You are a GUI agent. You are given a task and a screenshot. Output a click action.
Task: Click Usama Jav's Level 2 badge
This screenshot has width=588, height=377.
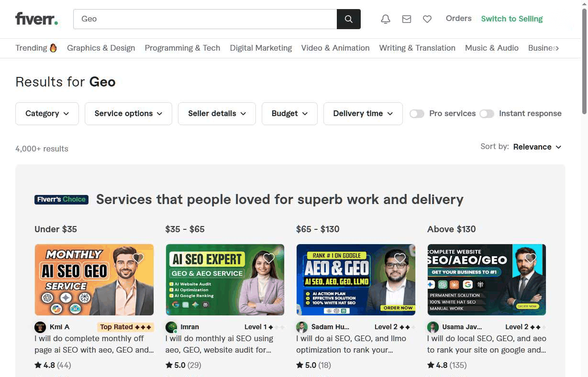(x=525, y=327)
